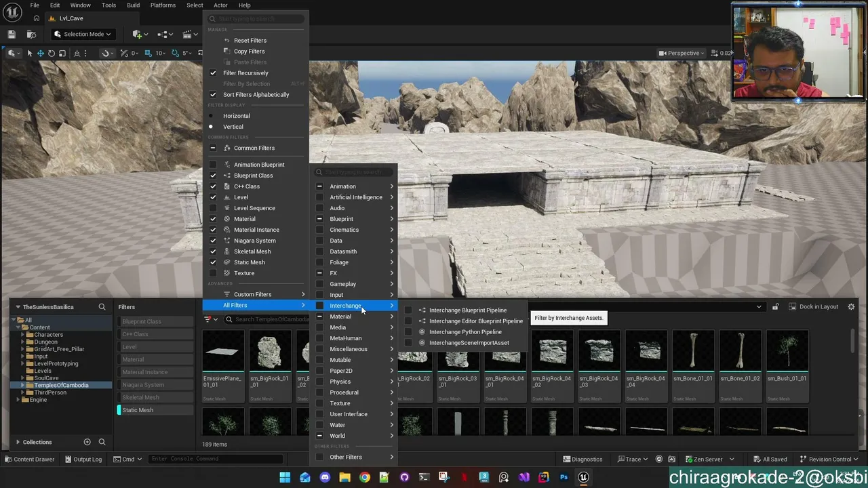
Task: Open the Actor menu
Action: [x=220, y=5]
